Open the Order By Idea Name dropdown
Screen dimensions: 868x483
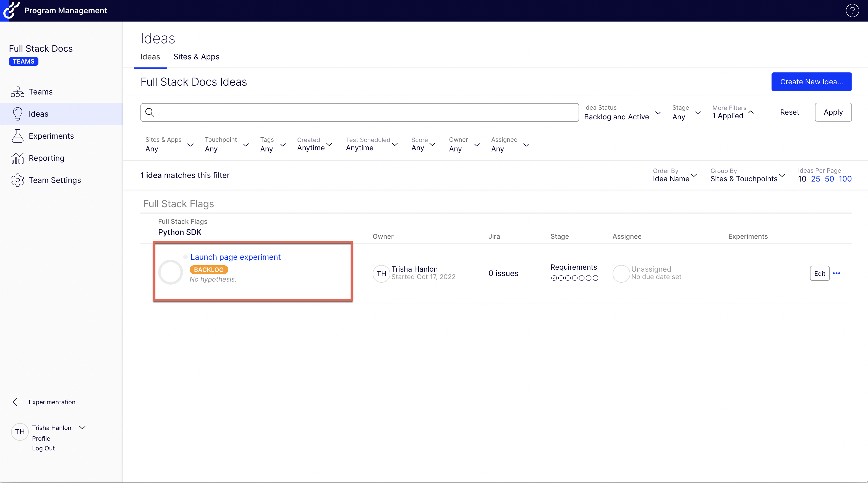coord(675,175)
